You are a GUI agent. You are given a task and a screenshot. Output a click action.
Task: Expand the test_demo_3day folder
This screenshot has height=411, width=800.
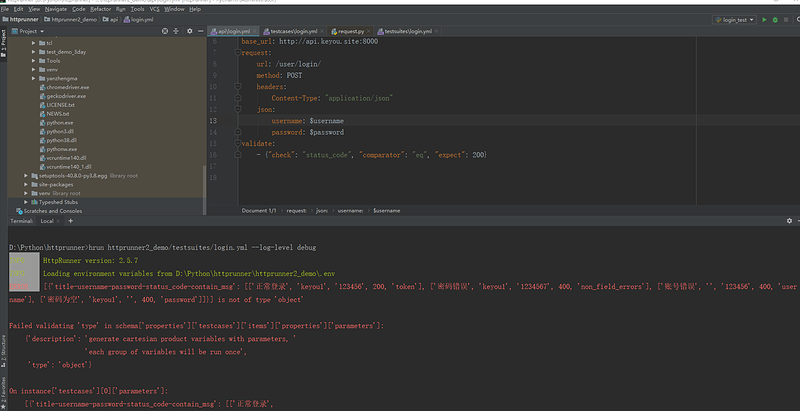[34, 52]
